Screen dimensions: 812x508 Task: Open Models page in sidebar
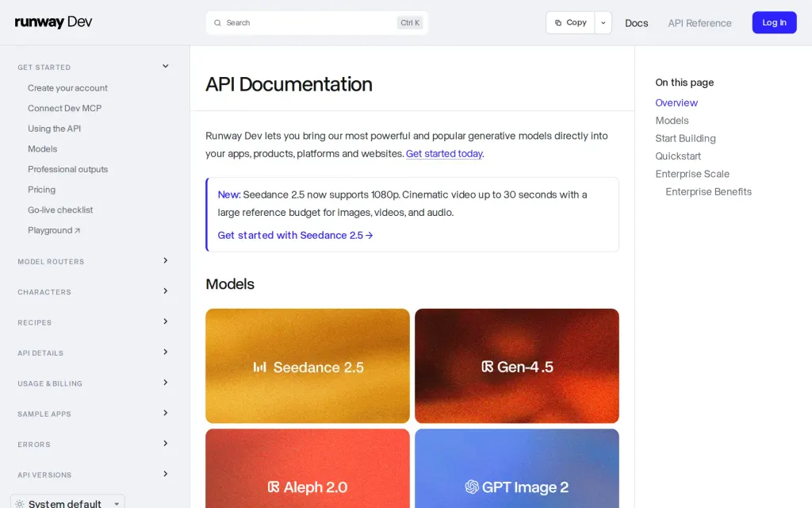(43, 148)
